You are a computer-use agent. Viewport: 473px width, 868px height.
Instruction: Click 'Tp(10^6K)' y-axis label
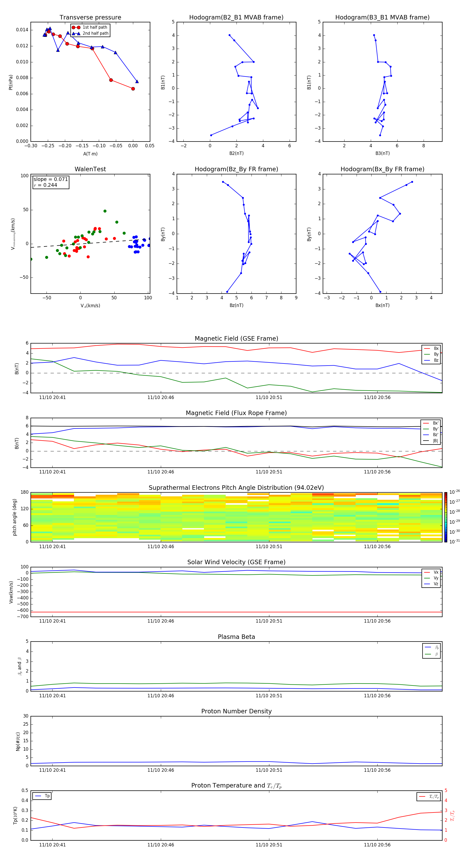(15, 815)
